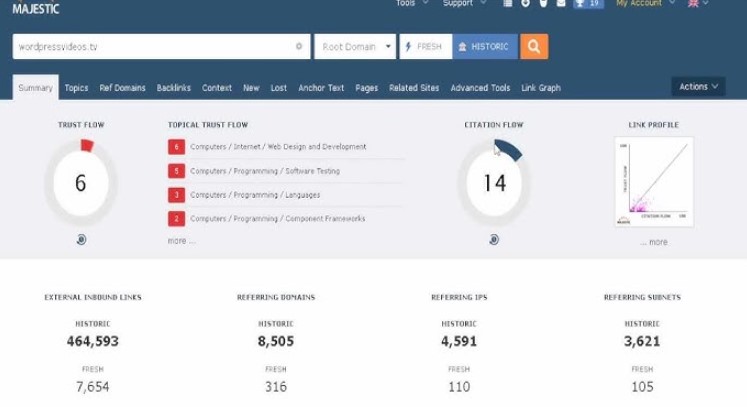Open the Actions dropdown

[698, 87]
